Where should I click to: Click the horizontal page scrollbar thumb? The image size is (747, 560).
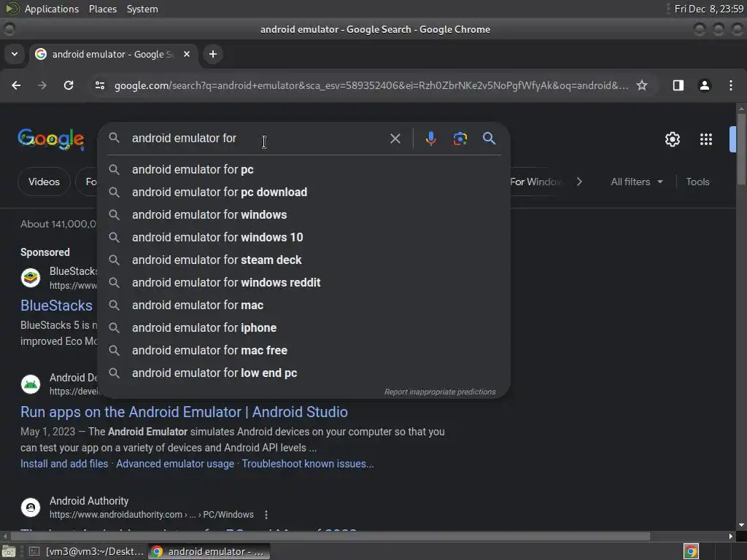coord(330,536)
